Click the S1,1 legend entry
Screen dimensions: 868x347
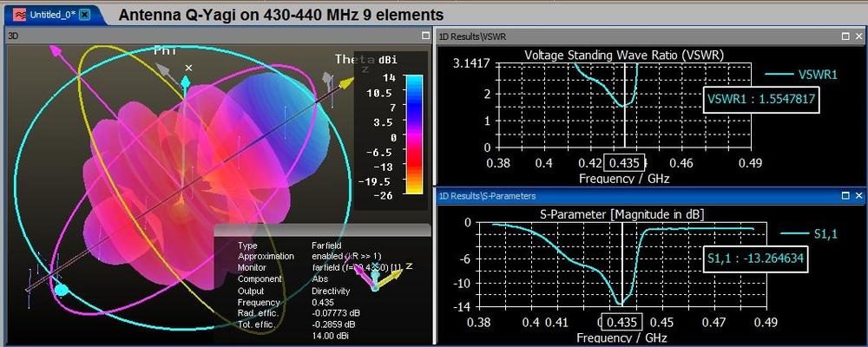pos(809,233)
